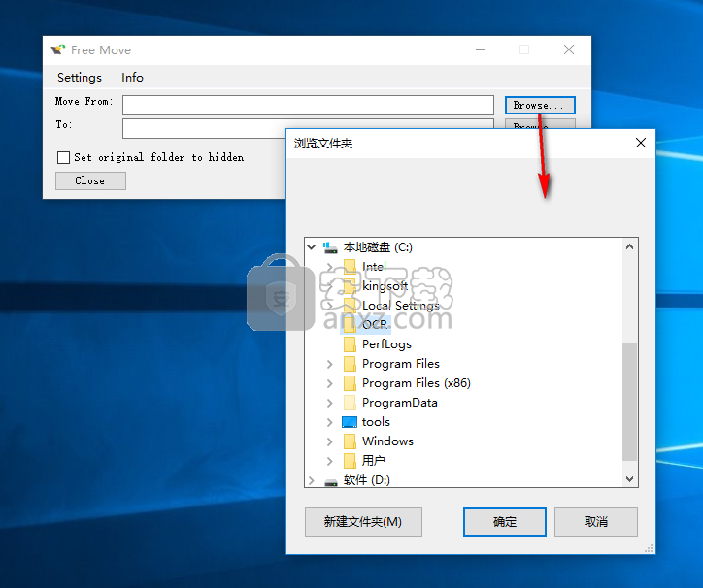Screen dimensions: 703x588
Task: Click the 用户 folder icon
Action: coord(350,461)
